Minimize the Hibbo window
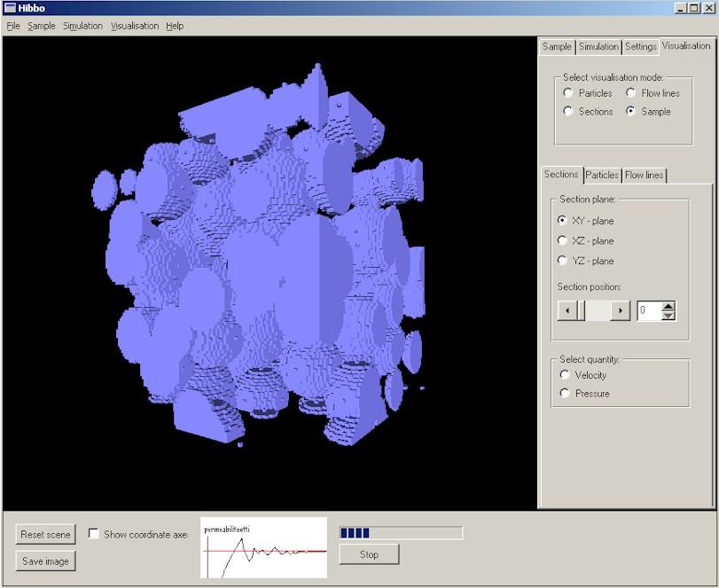This screenshot has width=719, height=588. click(x=681, y=8)
